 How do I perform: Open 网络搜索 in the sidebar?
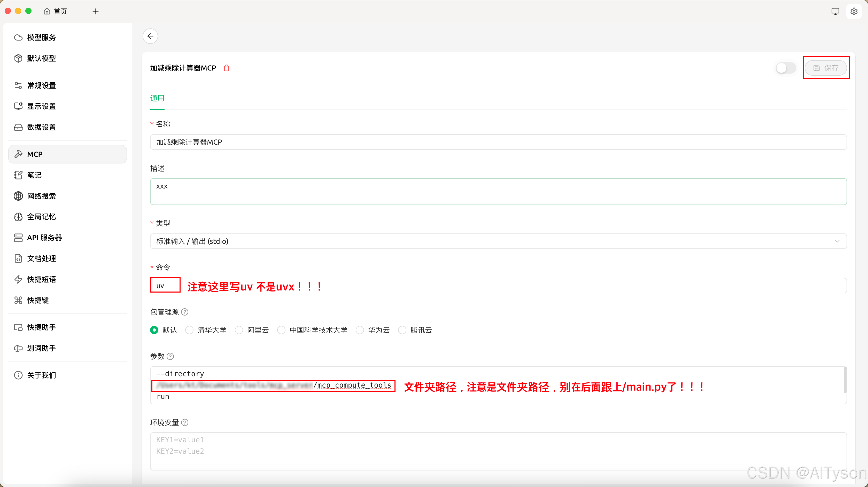(41, 196)
